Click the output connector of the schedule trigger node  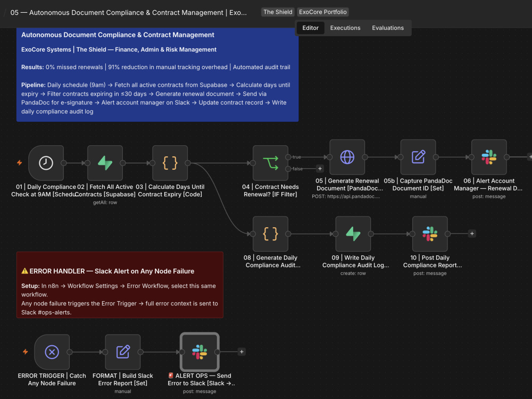tap(63, 163)
